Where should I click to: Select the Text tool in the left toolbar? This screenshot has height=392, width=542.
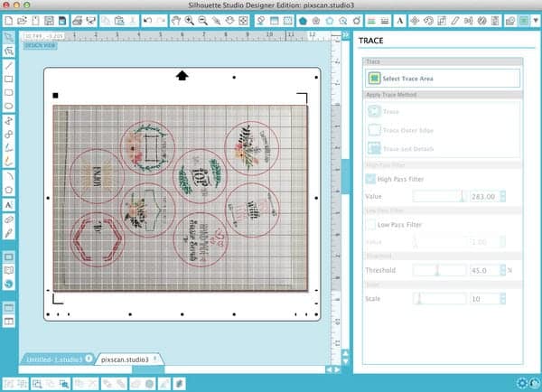coord(9,205)
